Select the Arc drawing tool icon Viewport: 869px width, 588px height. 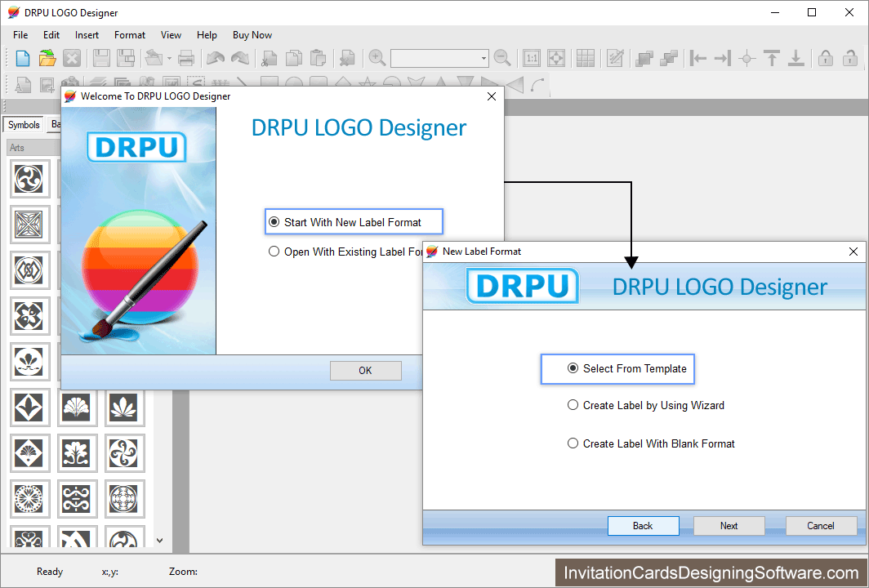pyautogui.click(x=538, y=85)
